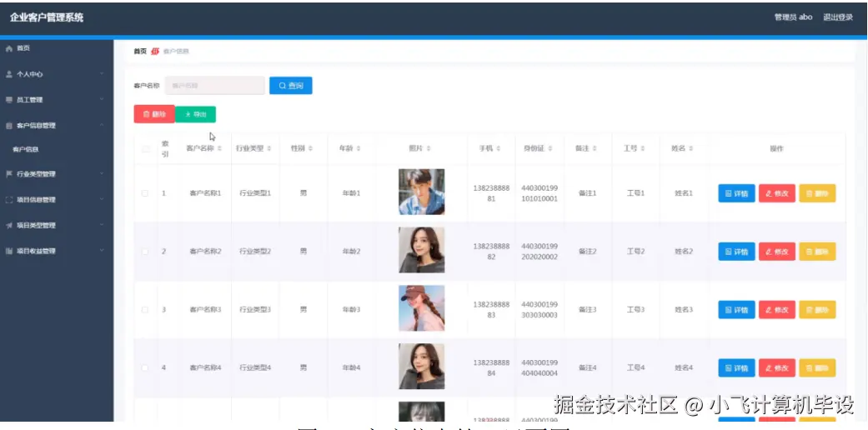Click yellow 删除 for row 客户名称1

[x=817, y=193]
